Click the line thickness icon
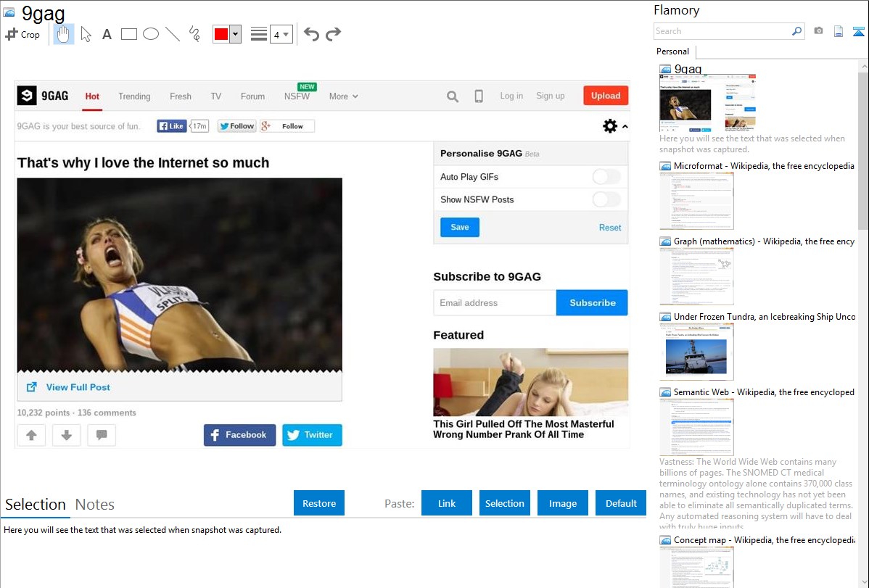The height and width of the screenshot is (588, 869). pyautogui.click(x=258, y=34)
